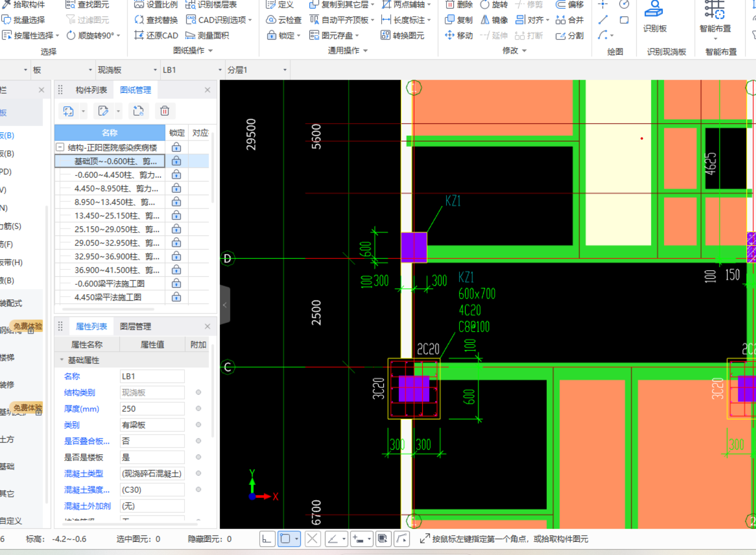
Task: Click 查找替换 find and replace
Action: tap(156, 20)
